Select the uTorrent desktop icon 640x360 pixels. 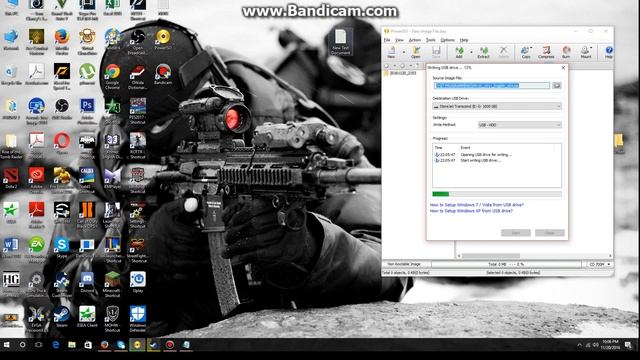click(87, 74)
